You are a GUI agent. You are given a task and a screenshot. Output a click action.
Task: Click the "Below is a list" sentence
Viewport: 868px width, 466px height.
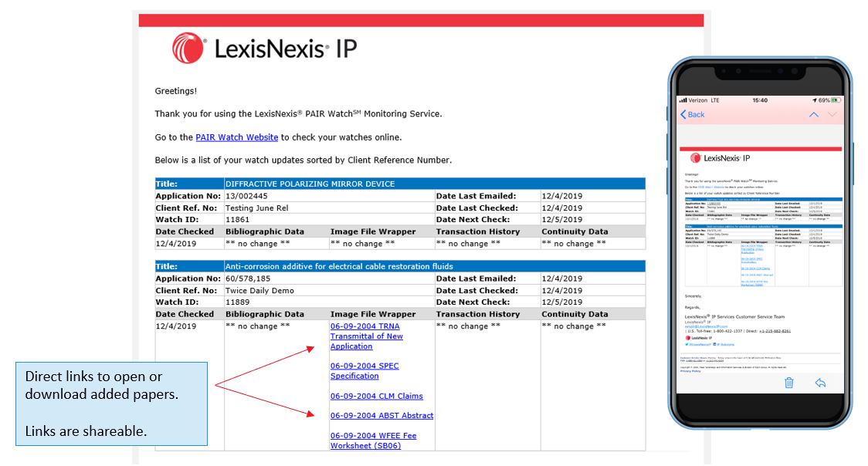coord(303,160)
